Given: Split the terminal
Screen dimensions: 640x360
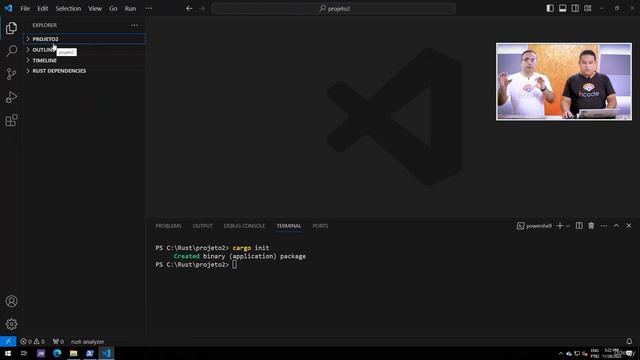Looking at the screenshot, I should 579,226.
